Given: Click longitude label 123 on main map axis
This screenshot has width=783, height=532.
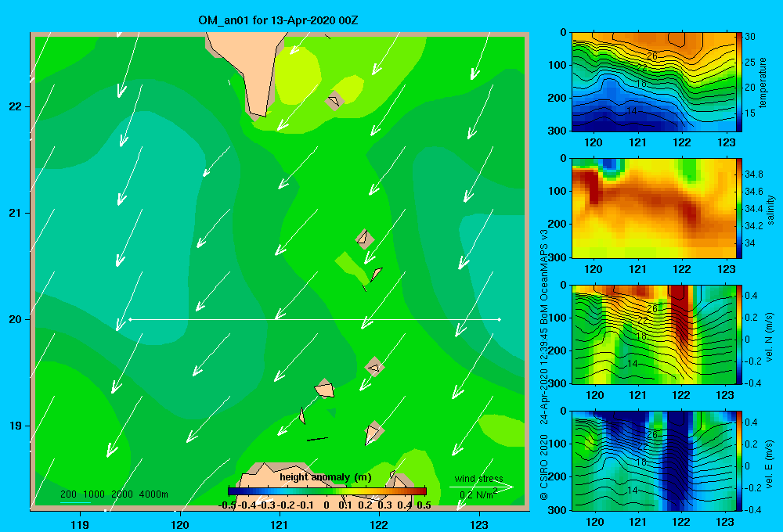Looking at the screenshot, I should (x=479, y=524).
